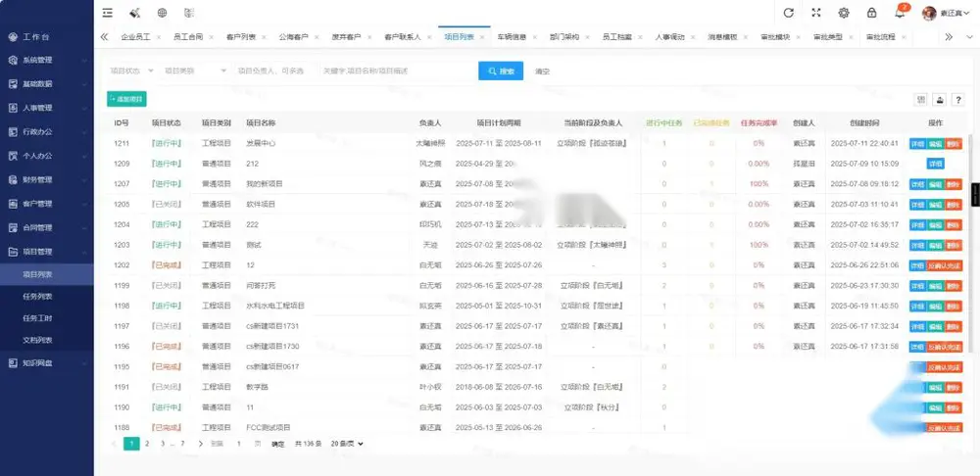Click 详细 button for project 1209

936,164
